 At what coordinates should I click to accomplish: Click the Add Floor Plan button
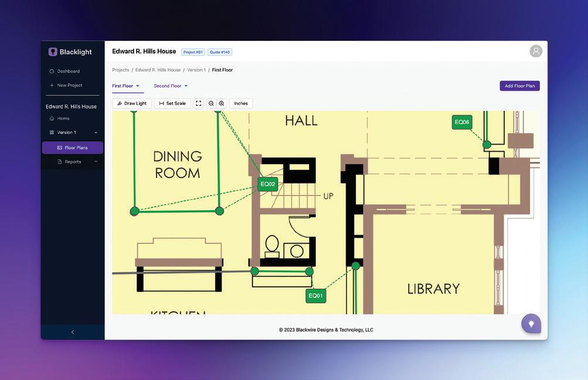click(519, 85)
